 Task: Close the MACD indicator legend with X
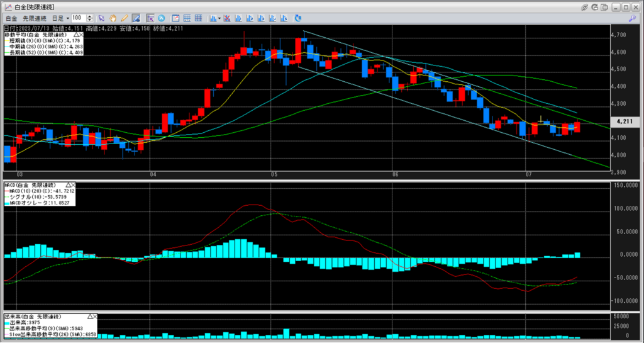click(x=73, y=184)
